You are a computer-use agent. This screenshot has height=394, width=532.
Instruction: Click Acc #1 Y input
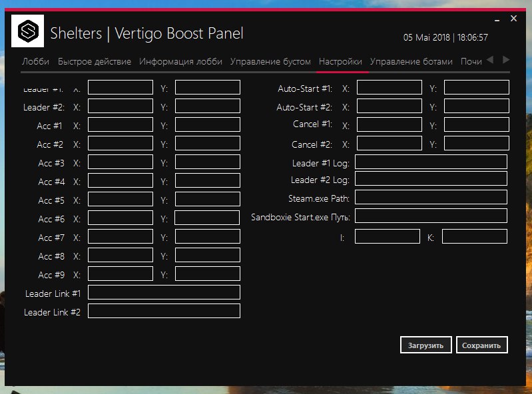208,124
